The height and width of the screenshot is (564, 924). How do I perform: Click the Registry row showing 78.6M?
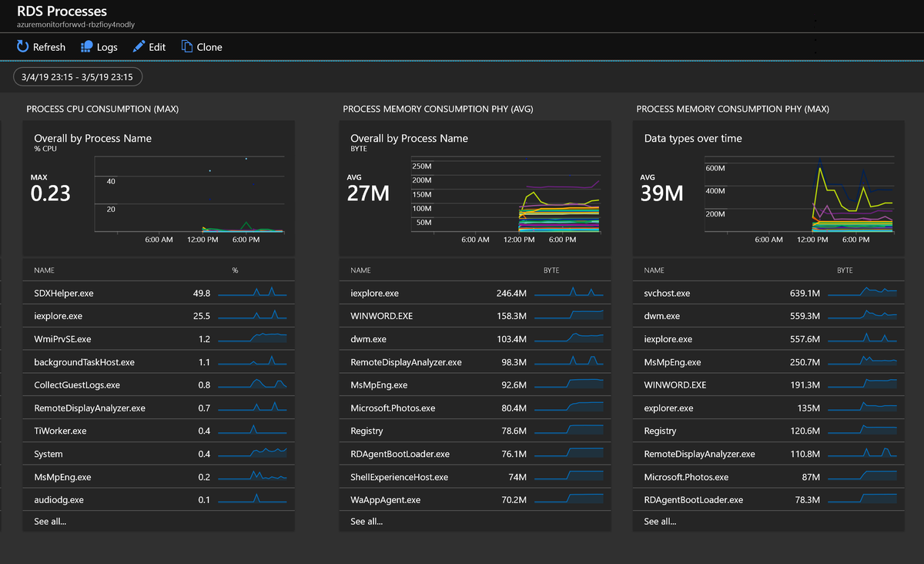475,431
